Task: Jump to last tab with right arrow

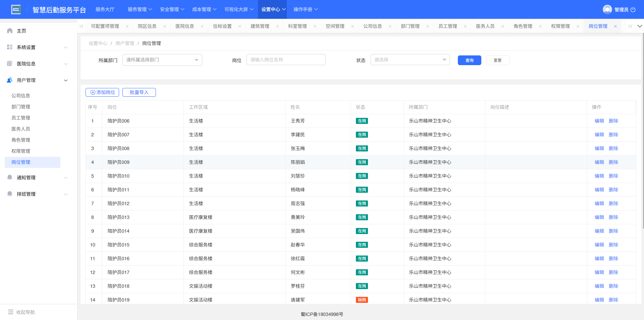Action: pyautogui.click(x=630, y=26)
